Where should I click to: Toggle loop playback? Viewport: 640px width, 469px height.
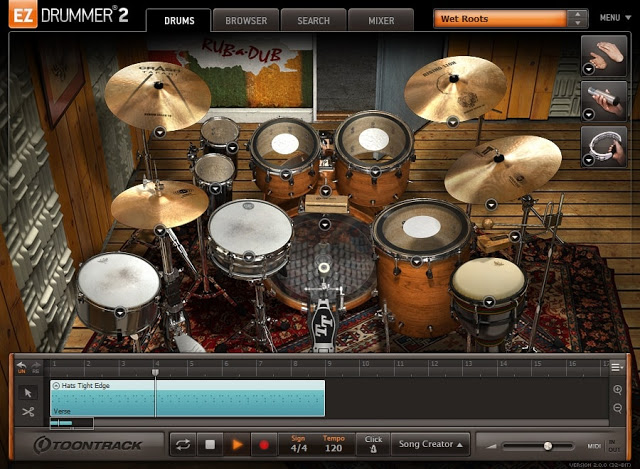pos(183,445)
